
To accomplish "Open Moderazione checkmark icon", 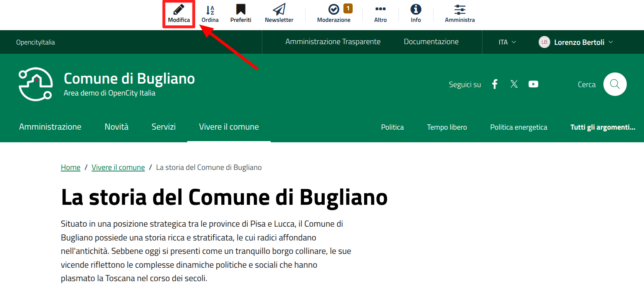I will (x=333, y=10).
